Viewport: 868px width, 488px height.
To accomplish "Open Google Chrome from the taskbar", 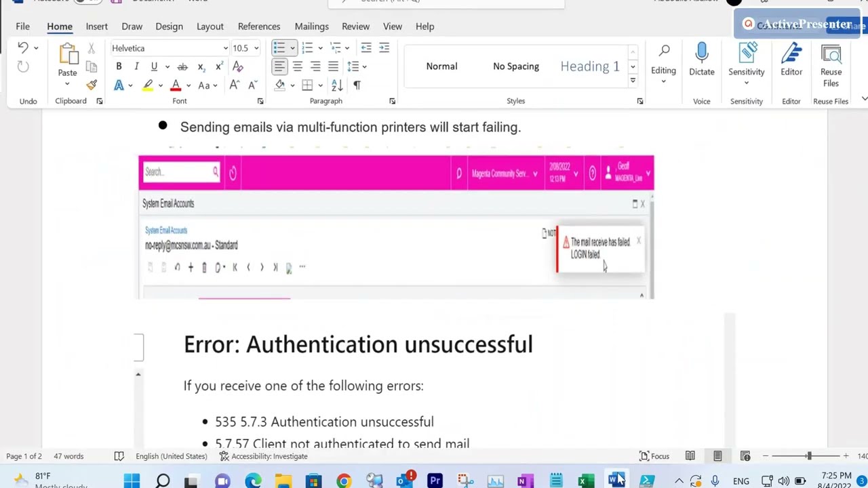I will tap(344, 481).
